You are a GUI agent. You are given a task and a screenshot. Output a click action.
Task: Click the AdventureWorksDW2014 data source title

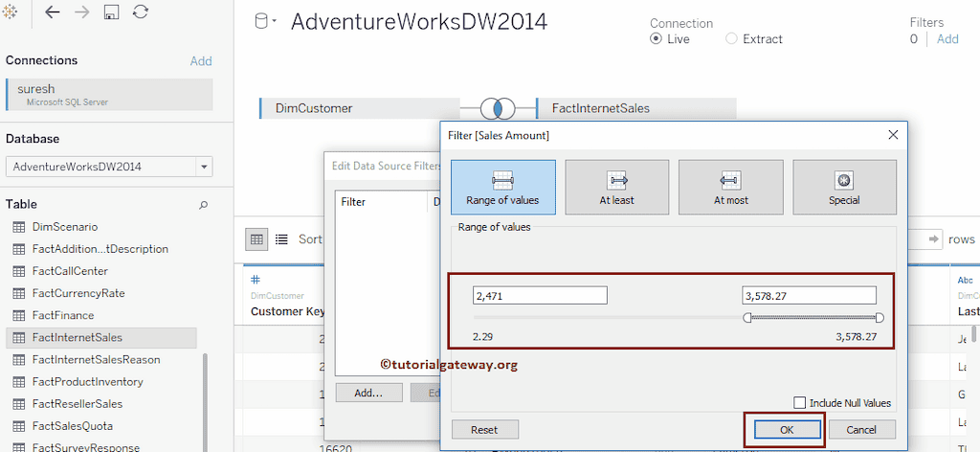pos(419,22)
